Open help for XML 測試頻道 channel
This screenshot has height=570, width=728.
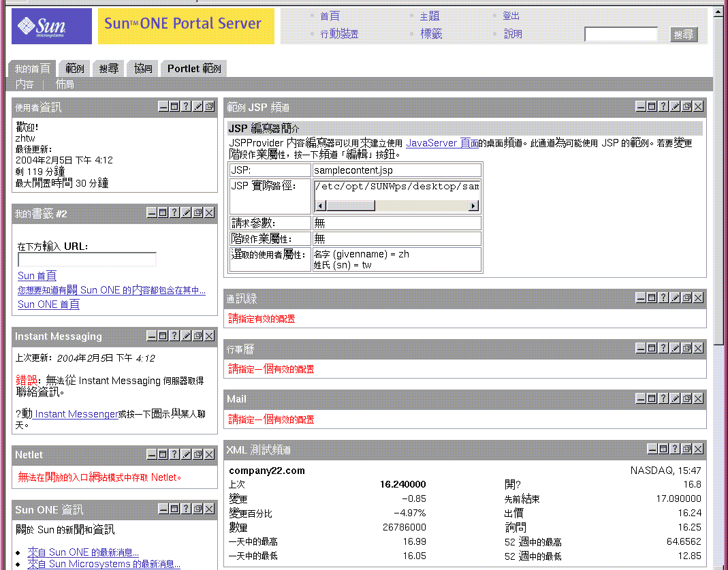coord(675,449)
